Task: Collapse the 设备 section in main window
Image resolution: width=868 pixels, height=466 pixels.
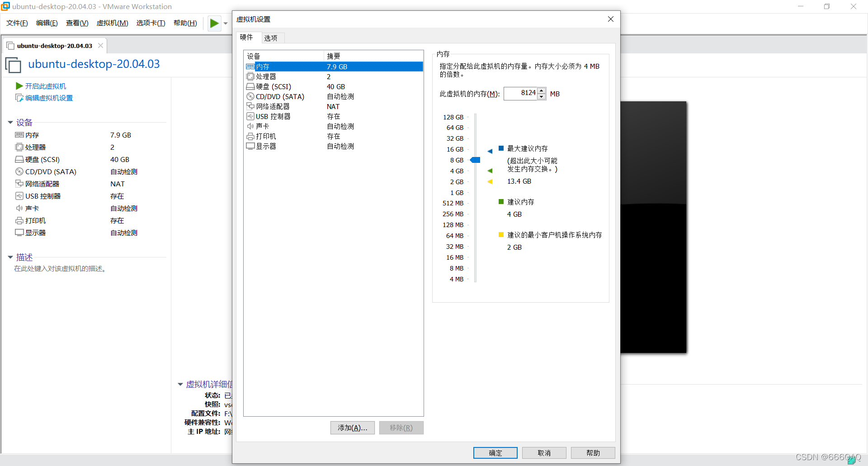Action: coord(10,123)
